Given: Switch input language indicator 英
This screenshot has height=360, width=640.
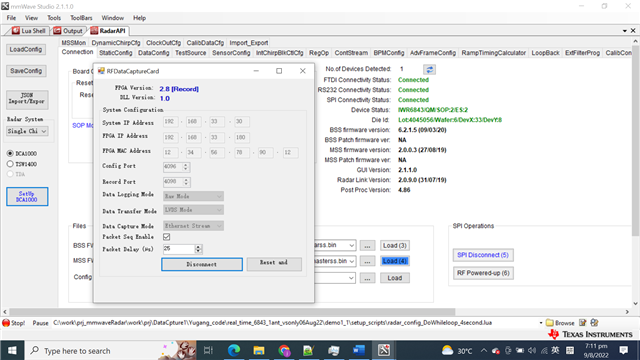Looking at the screenshot, I should tap(556, 351).
